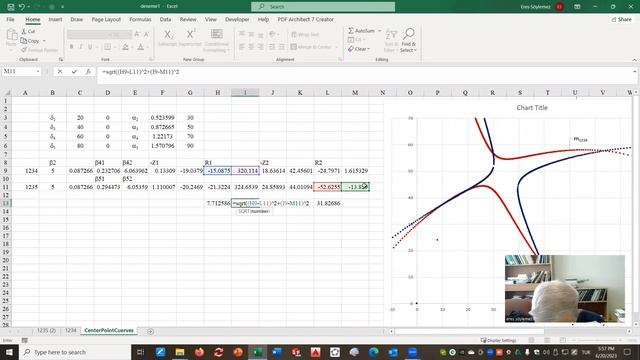The image size is (640, 360).
Task: Open the Conditional Formatting menu
Action: (x=217, y=40)
